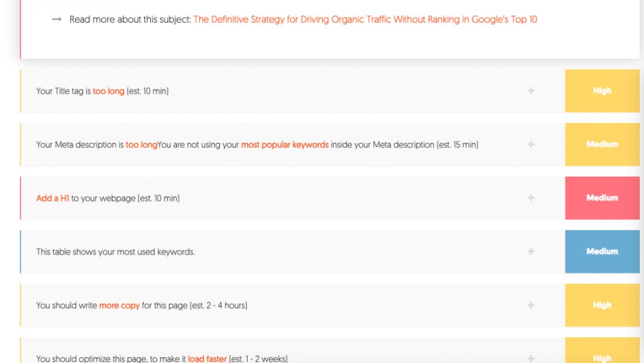The width and height of the screenshot is (644, 363).
Task: Click the 'load faster' link
Action: [x=207, y=358]
